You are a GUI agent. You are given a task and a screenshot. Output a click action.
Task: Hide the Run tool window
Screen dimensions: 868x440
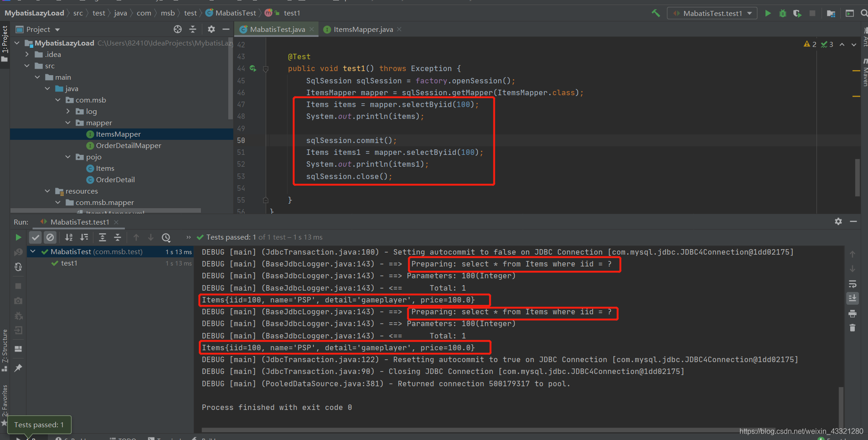coord(853,221)
